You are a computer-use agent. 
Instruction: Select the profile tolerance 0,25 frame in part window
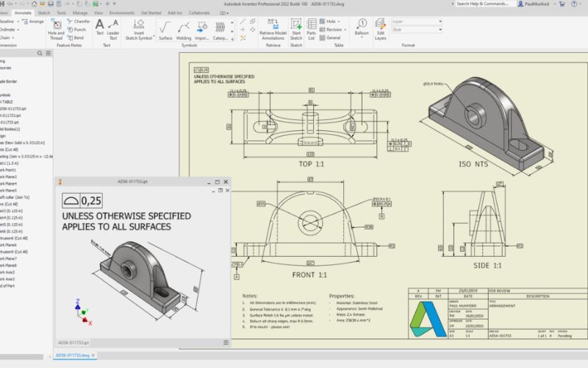82,200
